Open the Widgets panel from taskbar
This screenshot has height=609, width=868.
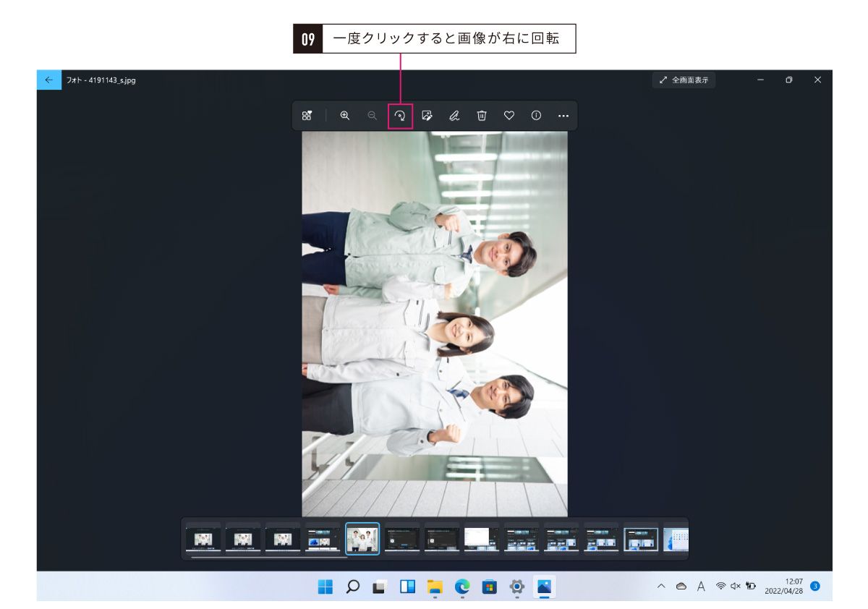[x=407, y=587]
